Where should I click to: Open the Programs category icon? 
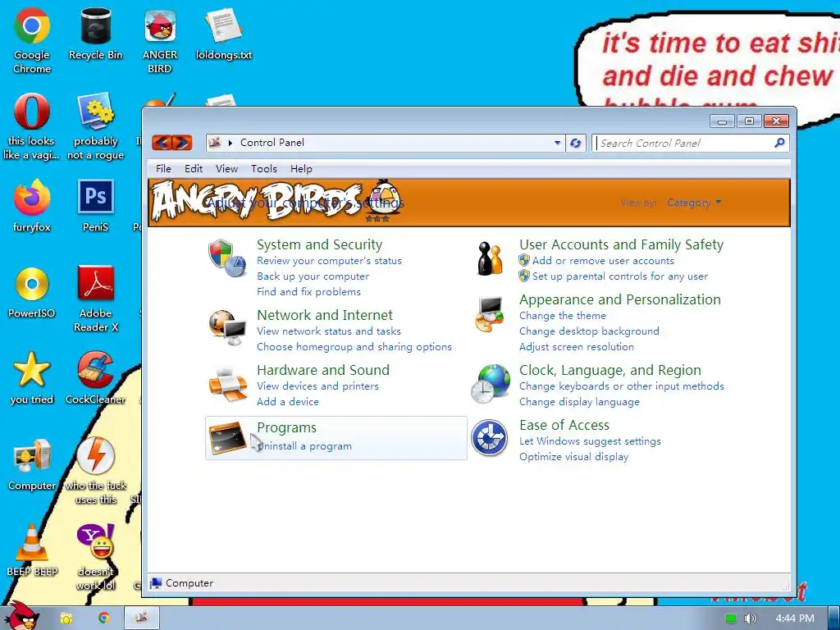[x=227, y=438]
